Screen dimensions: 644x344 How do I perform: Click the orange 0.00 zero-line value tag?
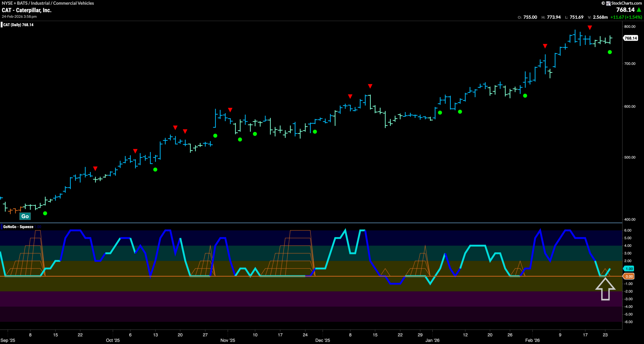[629, 276]
